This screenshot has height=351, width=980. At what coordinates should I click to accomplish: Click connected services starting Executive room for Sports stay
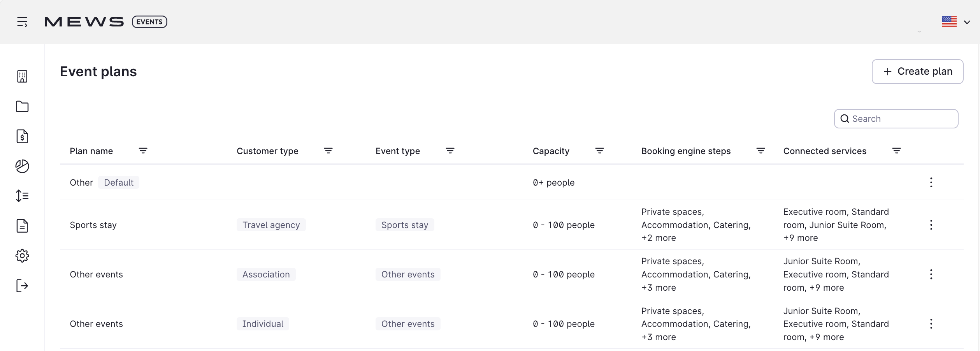(836, 225)
